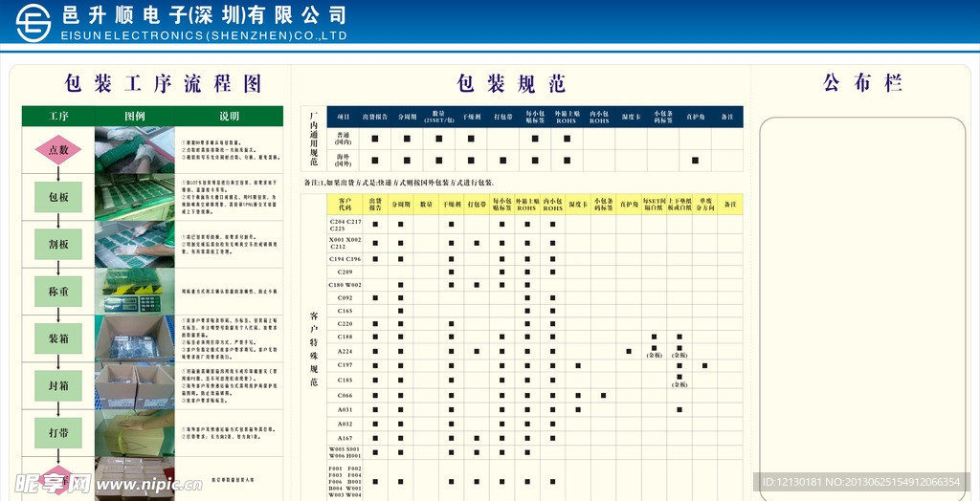Image resolution: width=980 pixels, height=501 pixels.
Task: Click the green 包板 process box
Action: pyautogui.click(x=58, y=197)
